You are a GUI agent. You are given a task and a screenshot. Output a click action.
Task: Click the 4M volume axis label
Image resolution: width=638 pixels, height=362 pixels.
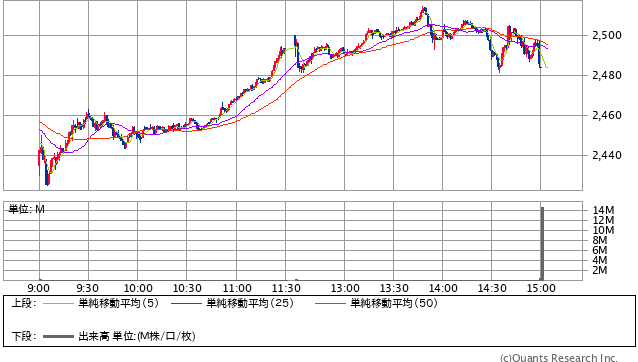point(600,260)
